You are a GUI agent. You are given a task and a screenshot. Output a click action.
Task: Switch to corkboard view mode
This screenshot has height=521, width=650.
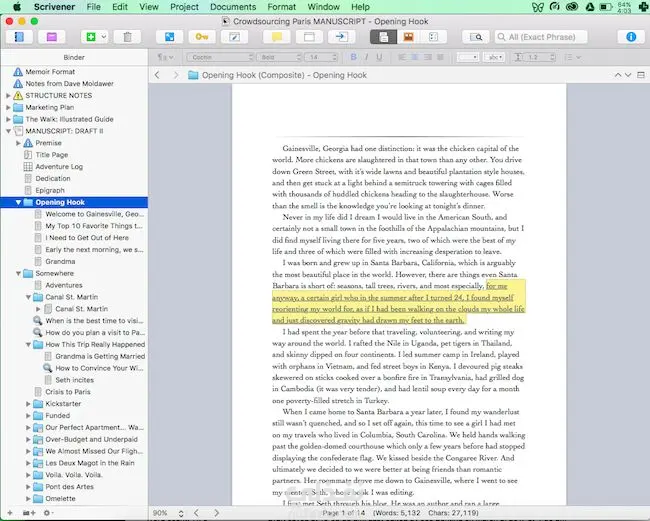click(x=407, y=37)
